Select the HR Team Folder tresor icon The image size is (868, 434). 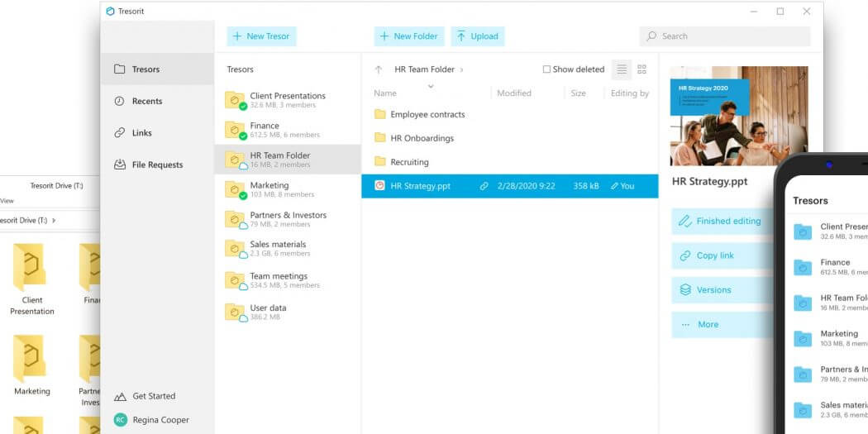tap(236, 160)
